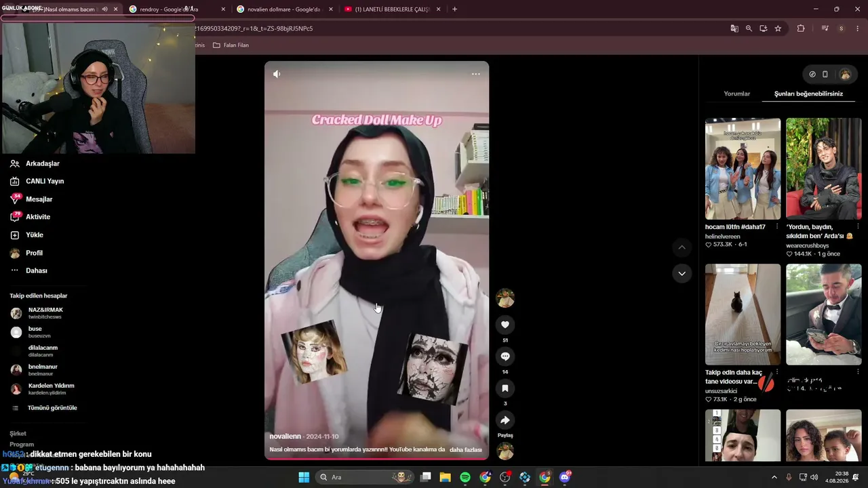868x488 pixels.
Task: Expand the Şirket footer section
Action: pyautogui.click(x=18, y=434)
